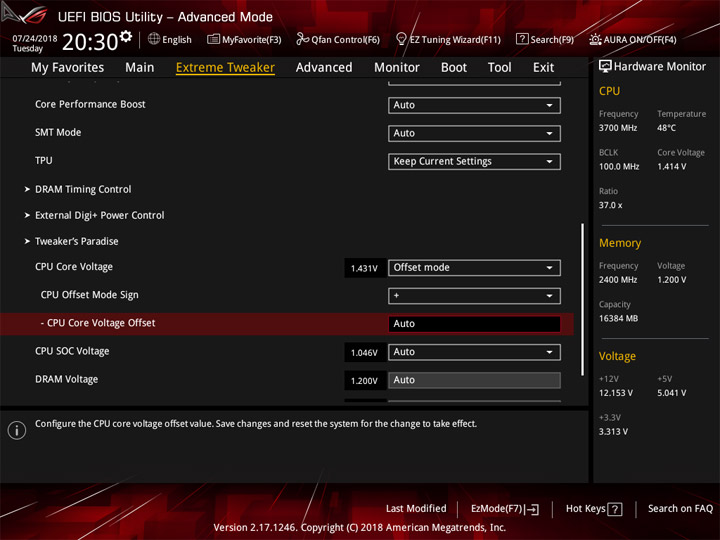Click the info icon beside help text
The image size is (720, 540).
(17, 430)
